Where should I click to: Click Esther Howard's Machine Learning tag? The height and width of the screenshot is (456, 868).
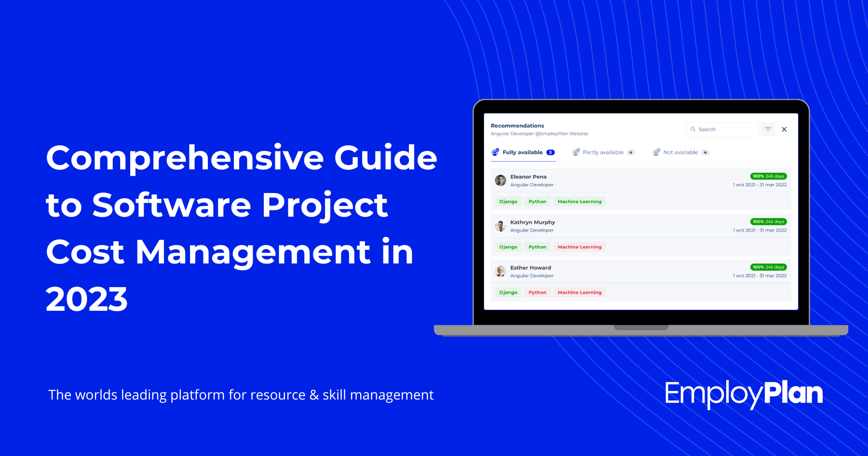click(x=580, y=292)
